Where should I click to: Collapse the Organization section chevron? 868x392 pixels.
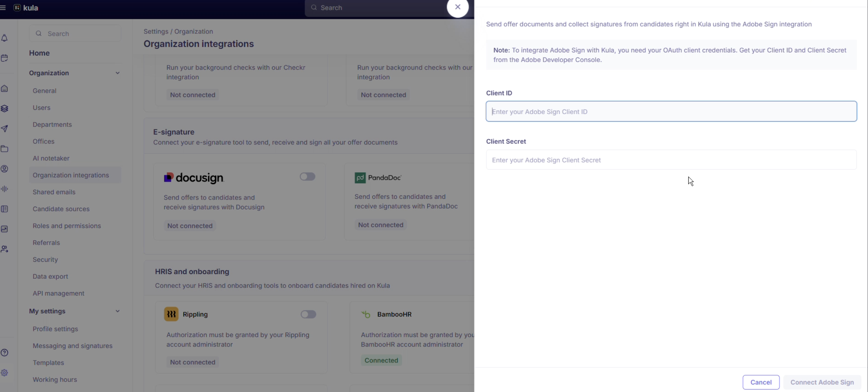click(x=117, y=73)
